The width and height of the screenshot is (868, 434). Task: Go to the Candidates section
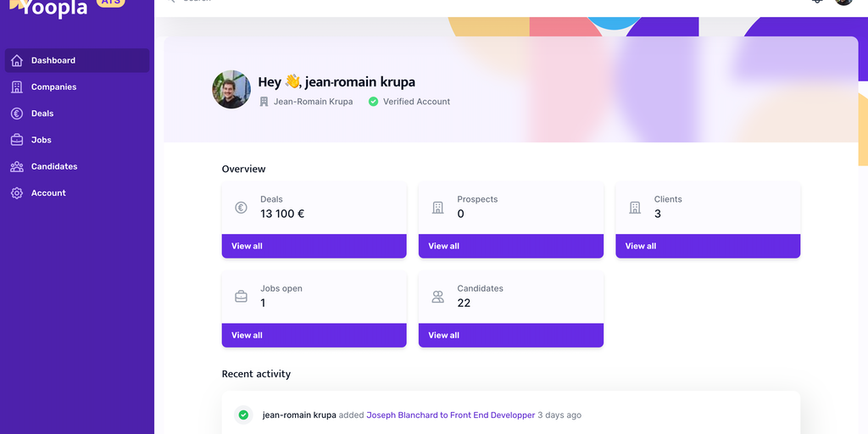[54, 167]
